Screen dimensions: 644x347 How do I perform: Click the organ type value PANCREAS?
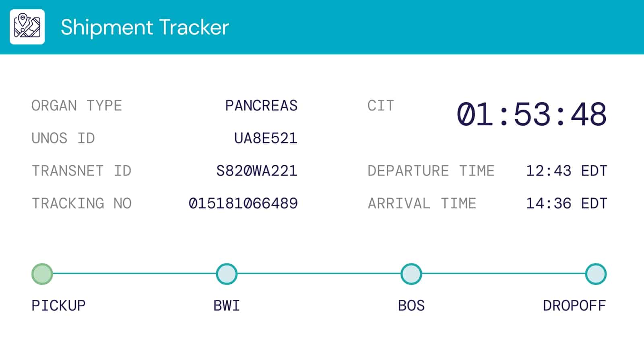(261, 106)
